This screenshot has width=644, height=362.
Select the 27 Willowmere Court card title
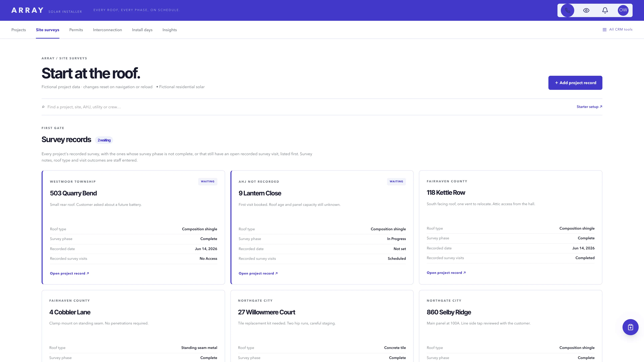pos(266,312)
